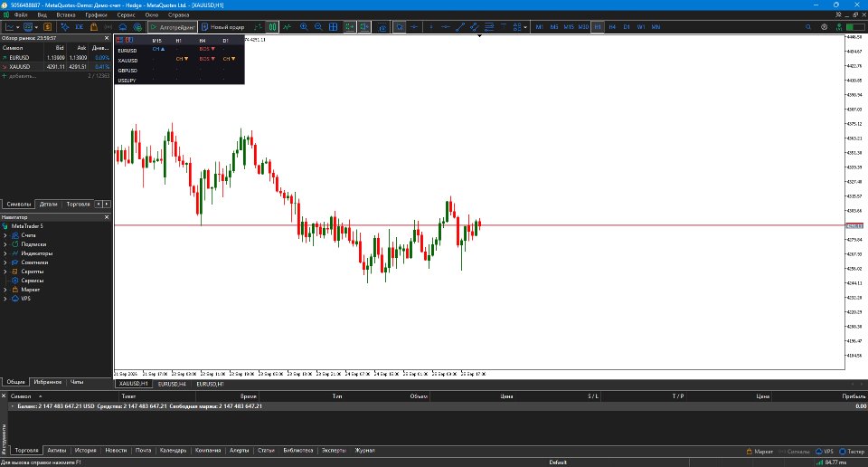
Task: Open the IDE MetaEditor button
Action: (80, 26)
